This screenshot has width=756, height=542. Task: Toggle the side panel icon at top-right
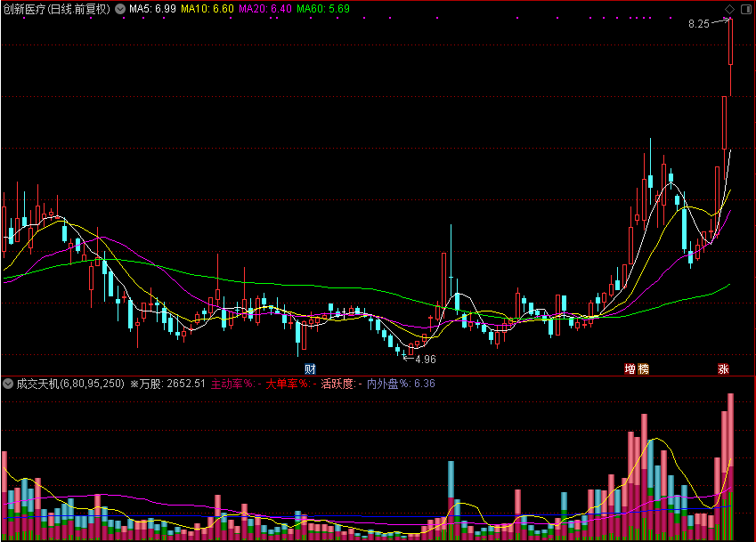pos(746,9)
